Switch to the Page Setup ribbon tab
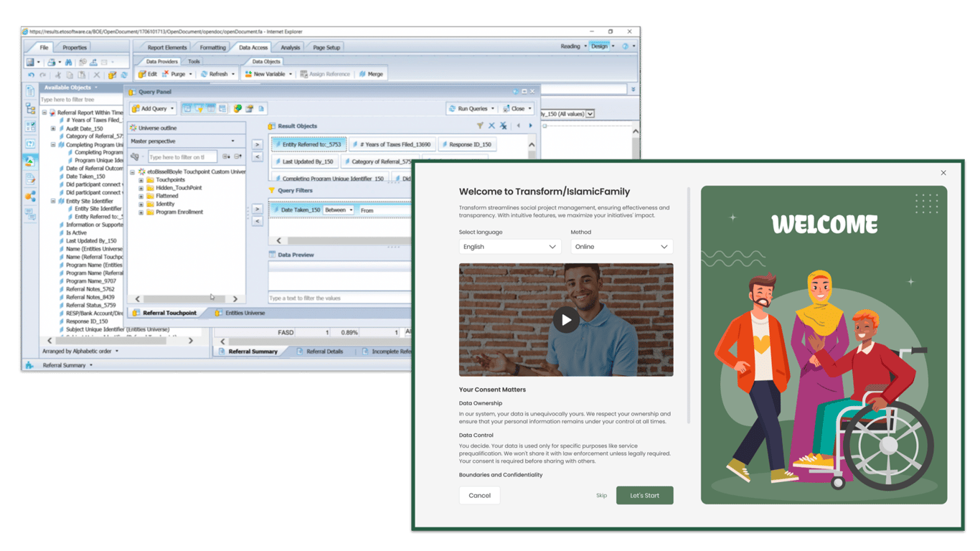The height and width of the screenshot is (551, 980). click(326, 47)
